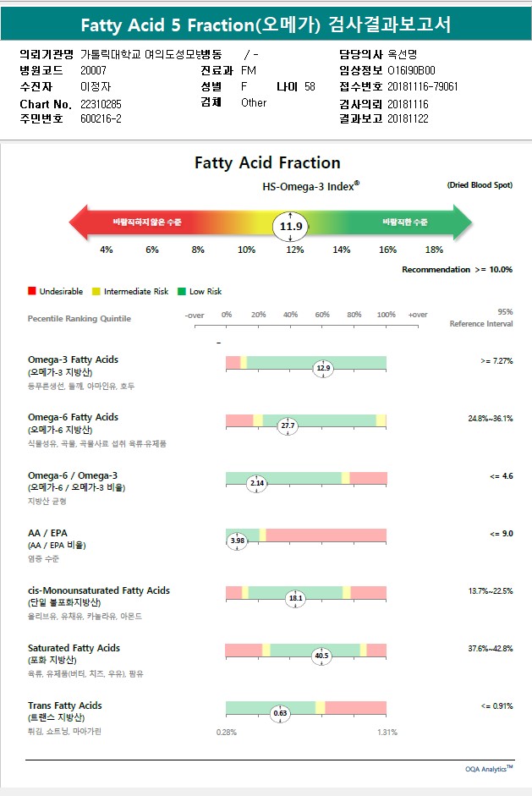532x796 pixels.
Task: Click the report title header banner
Action: 266,25
